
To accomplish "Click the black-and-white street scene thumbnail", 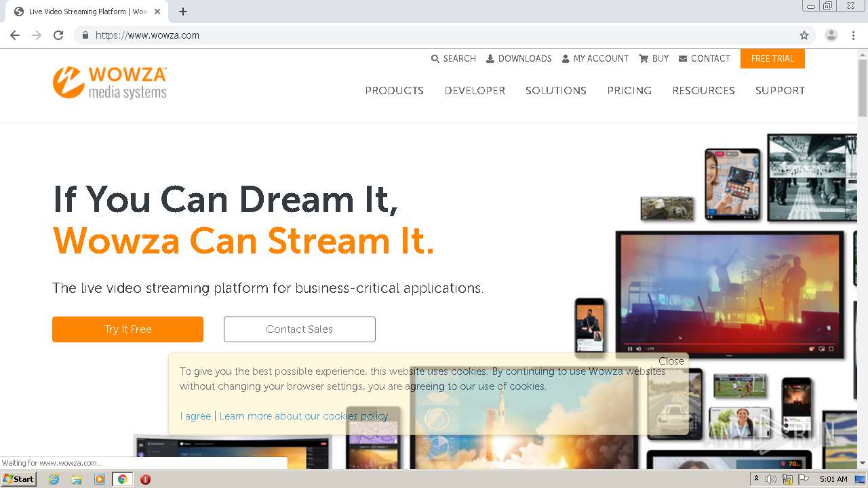I will coord(812,177).
